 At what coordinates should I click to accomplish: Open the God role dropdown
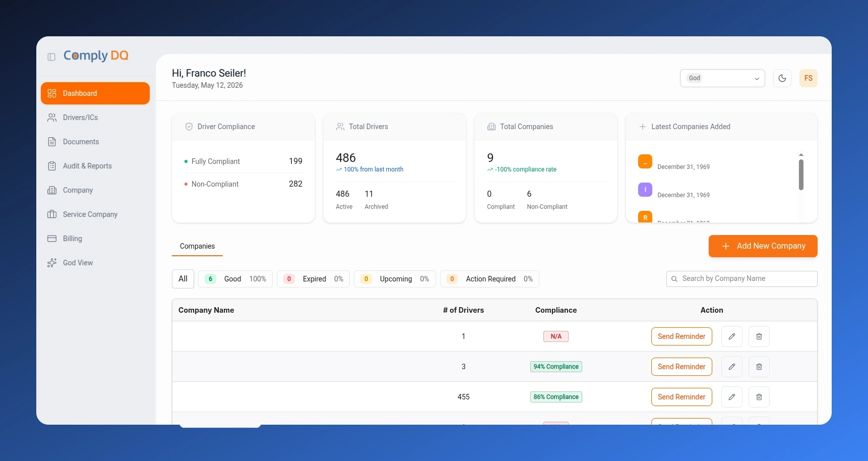(722, 78)
